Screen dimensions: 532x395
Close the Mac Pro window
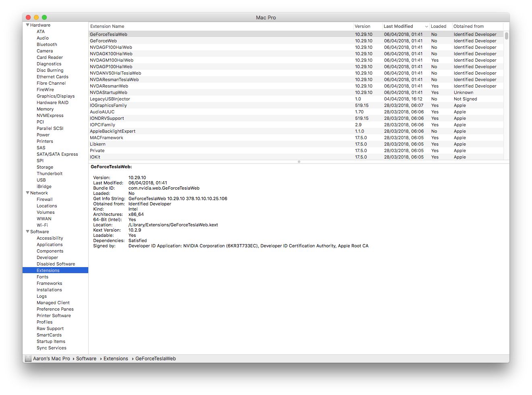pos(28,17)
